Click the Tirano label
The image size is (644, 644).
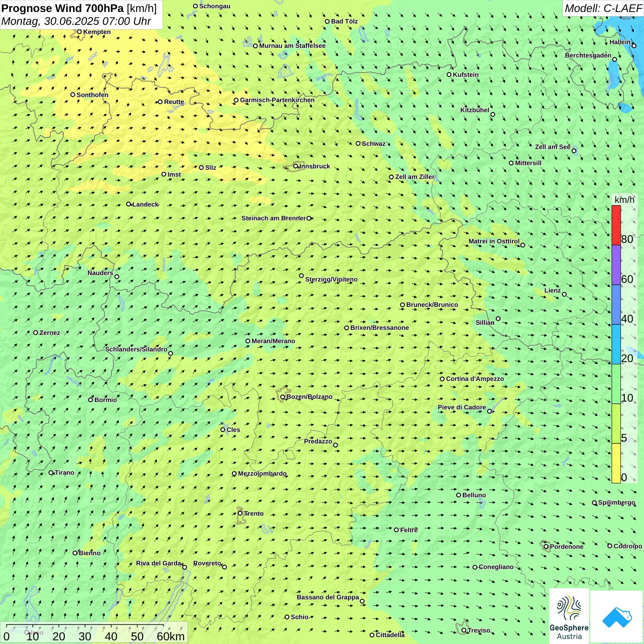[64, 472]
